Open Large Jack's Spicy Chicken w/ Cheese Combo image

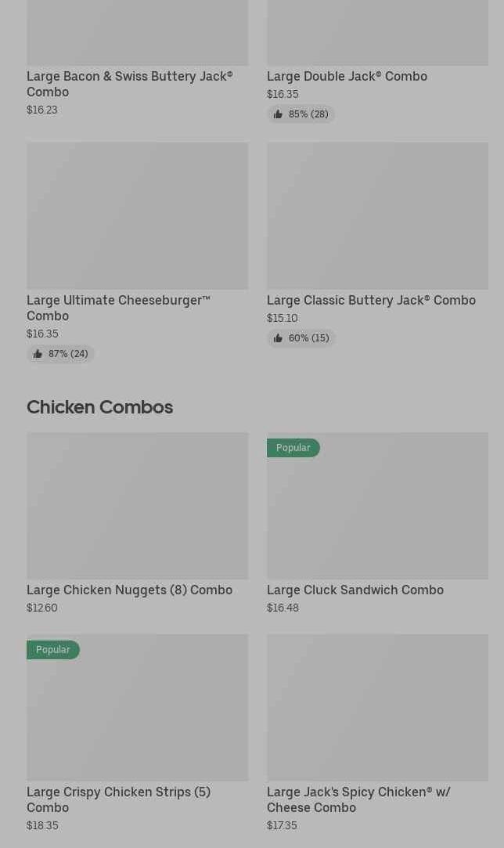click(377, 708)
